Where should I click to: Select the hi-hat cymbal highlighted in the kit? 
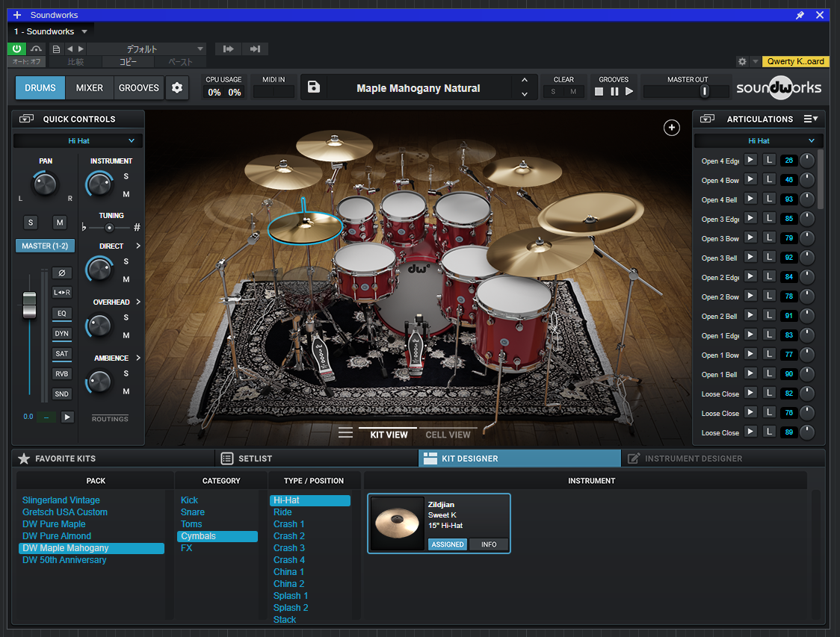click(304, 228)
